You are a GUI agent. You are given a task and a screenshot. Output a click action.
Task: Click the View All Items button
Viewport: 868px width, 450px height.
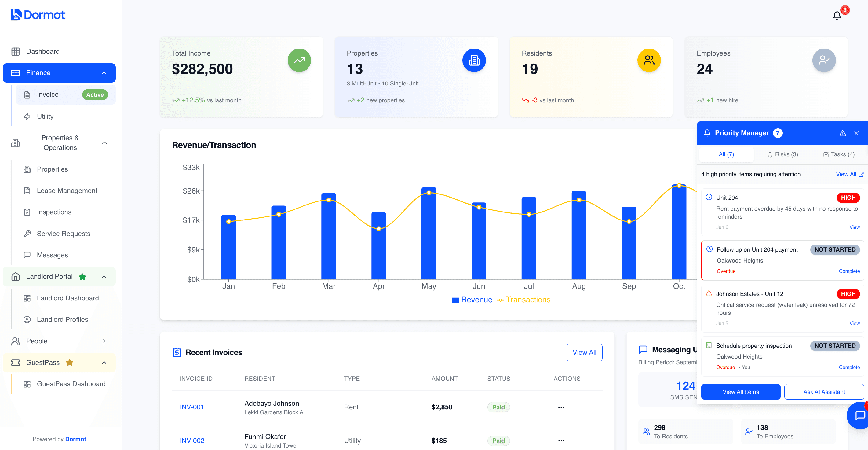741,392
